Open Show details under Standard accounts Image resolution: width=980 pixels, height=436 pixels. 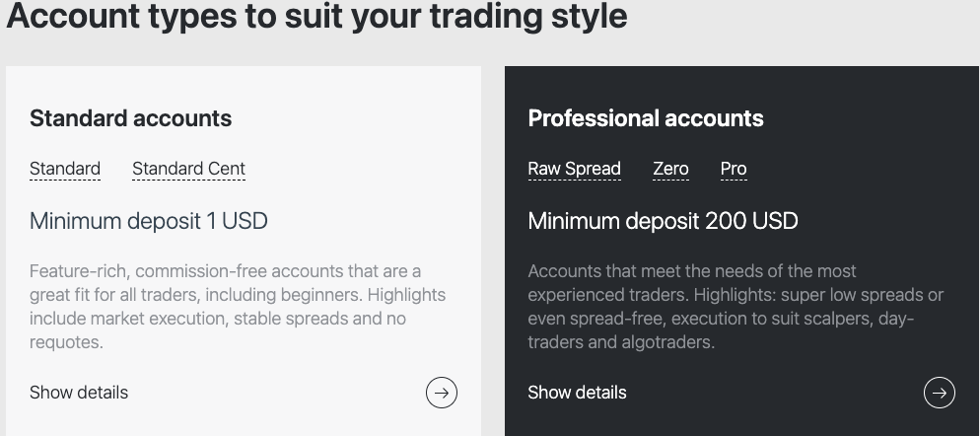pos(79,393)
